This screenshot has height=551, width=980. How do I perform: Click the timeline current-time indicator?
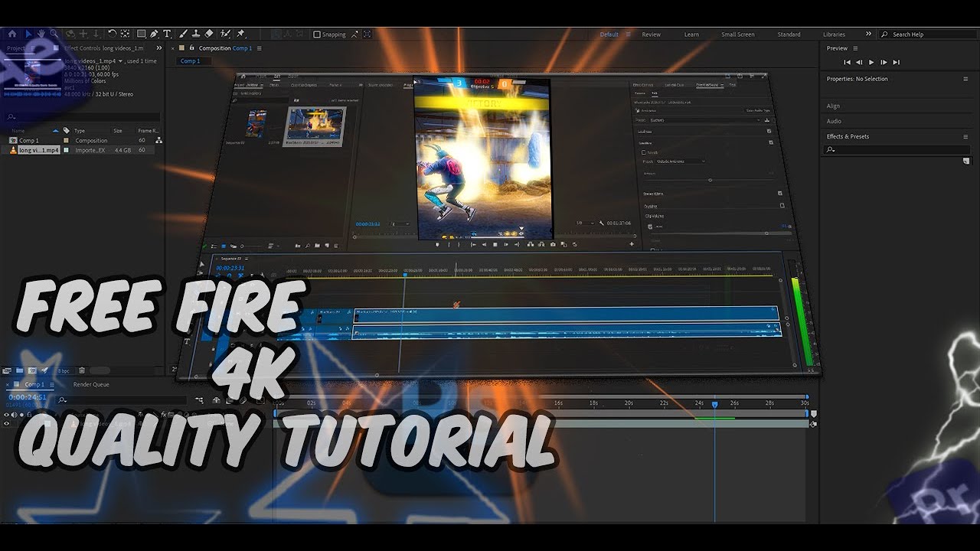pyautogui.click(x=714, y=404)
